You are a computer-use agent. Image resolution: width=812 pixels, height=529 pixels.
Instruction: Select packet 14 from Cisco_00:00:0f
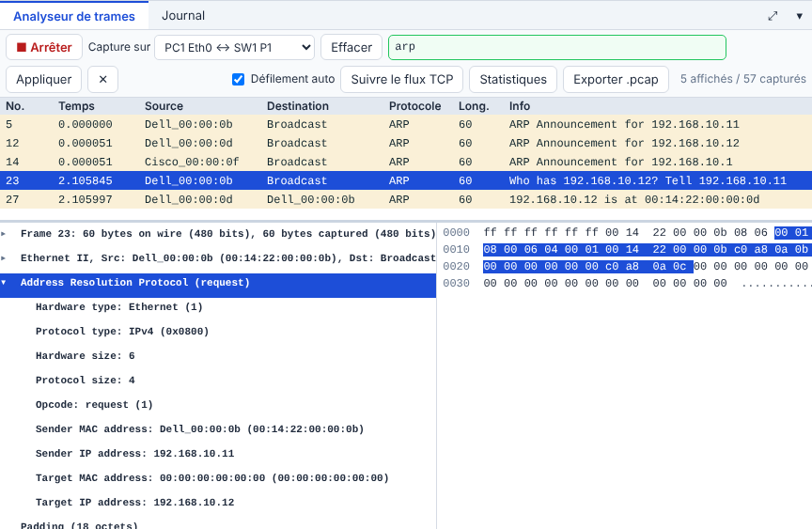point(406,162)
